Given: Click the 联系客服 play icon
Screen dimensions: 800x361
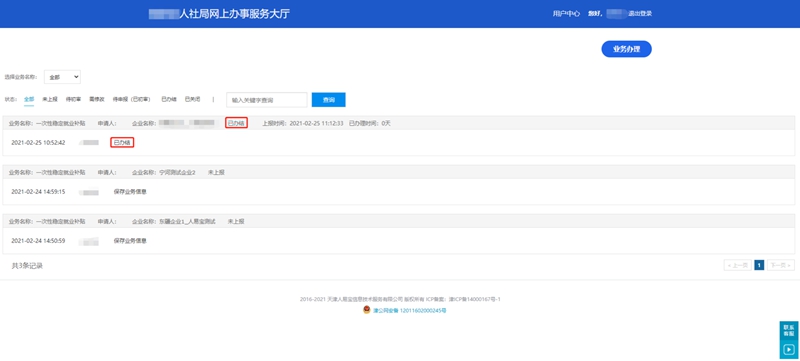Looking at the screenshot, I should coord(789,349).
